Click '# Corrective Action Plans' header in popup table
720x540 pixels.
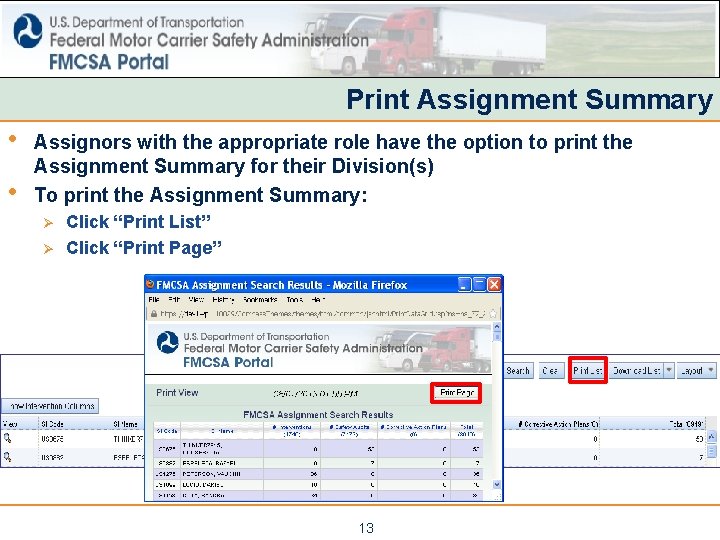(414, 430)
